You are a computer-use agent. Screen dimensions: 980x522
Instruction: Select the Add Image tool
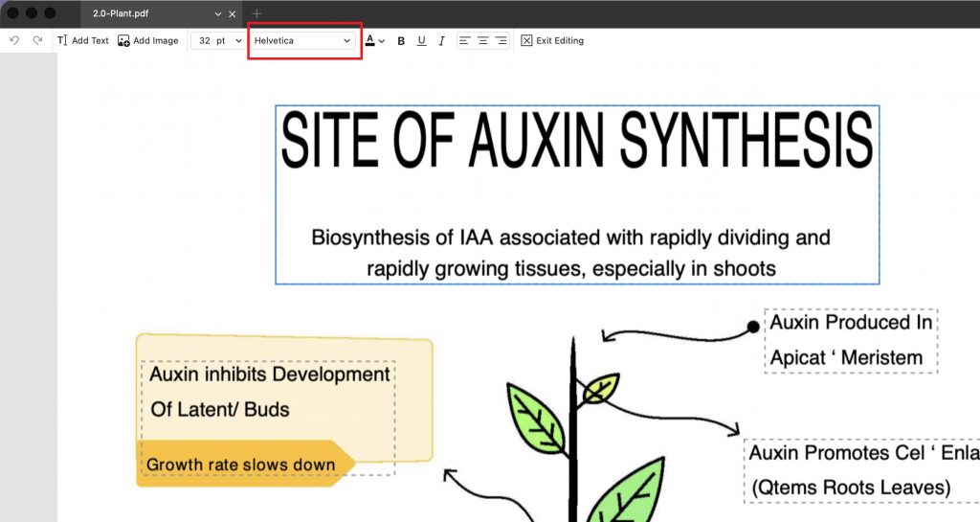coord(148,40)
